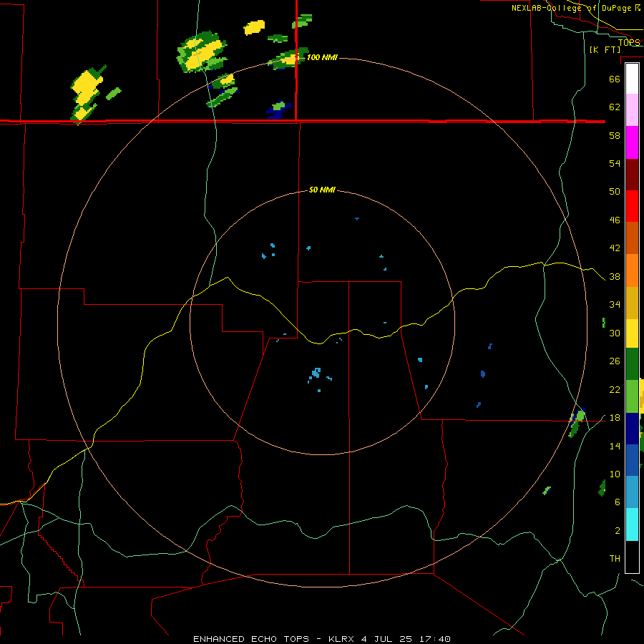Select the "42" legend value

615,248
